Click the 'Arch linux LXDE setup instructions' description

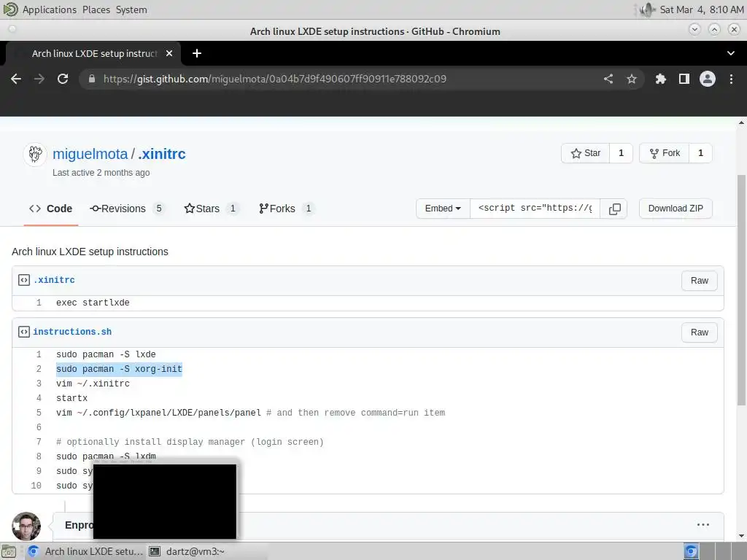(x=90, y=252)
